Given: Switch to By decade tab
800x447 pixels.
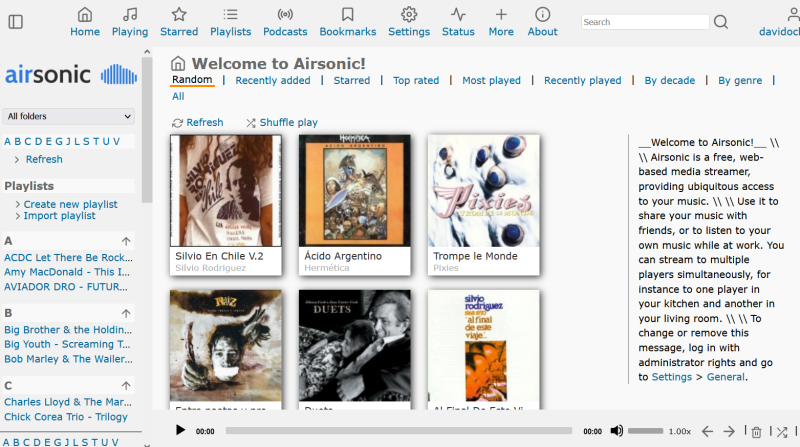Looking at the screenshot, I should tap(669, 80).
